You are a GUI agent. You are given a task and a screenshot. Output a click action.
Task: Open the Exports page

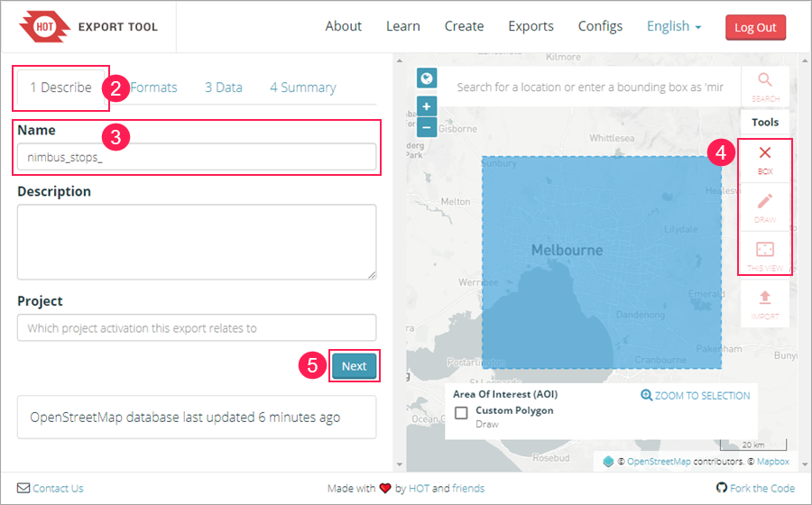tap(531, 26)
